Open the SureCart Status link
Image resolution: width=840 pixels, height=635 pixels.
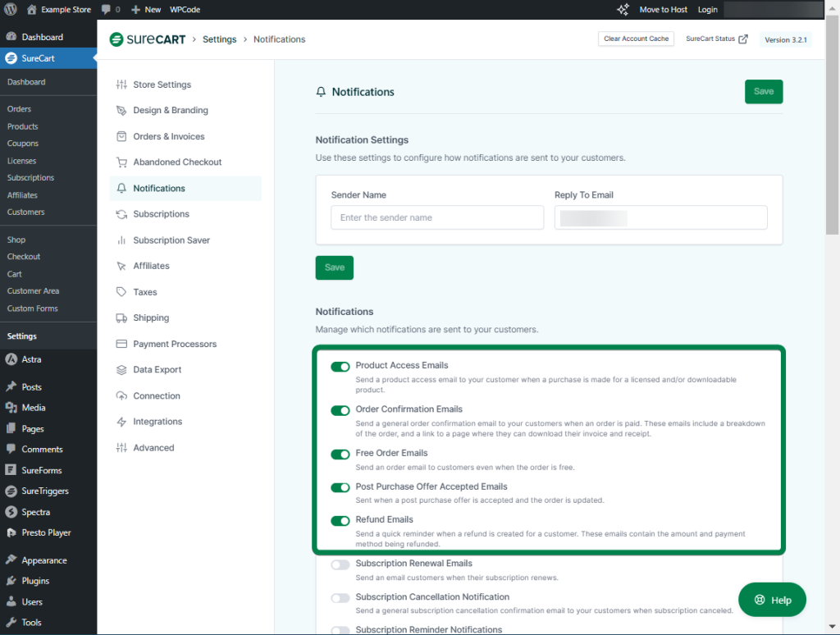click(x=716, y=39)
